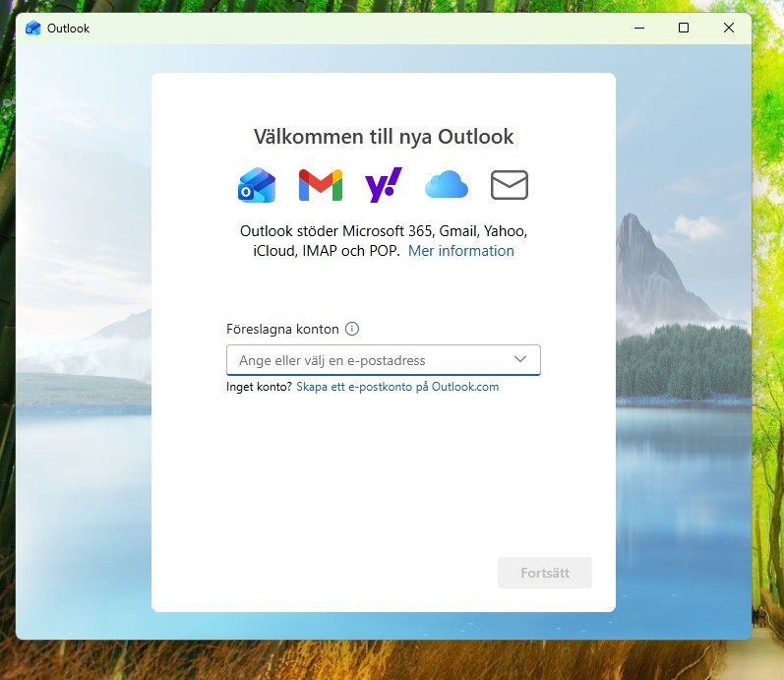Viewport: 784px width, 680px height.
Task: Open the 'Mer information' link
Action: pos(461,251)
